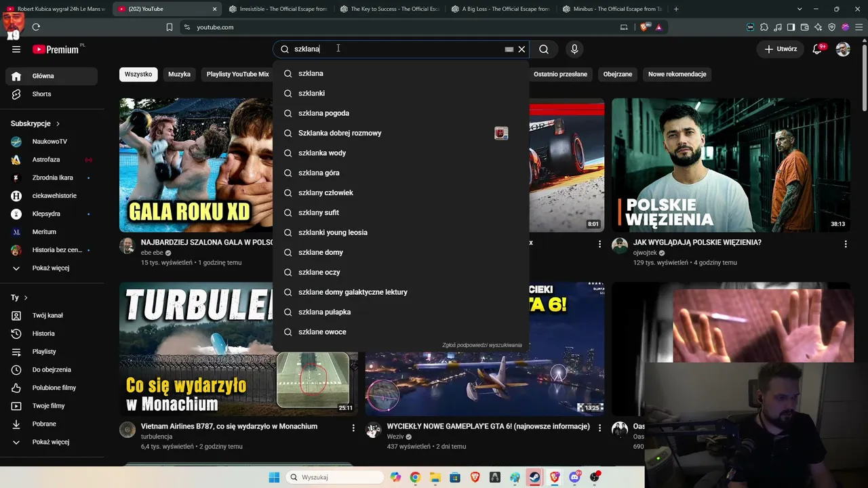Choose 'szklanki young leosia' suggestion
The image size is (868, 488).
click(401, 232)
